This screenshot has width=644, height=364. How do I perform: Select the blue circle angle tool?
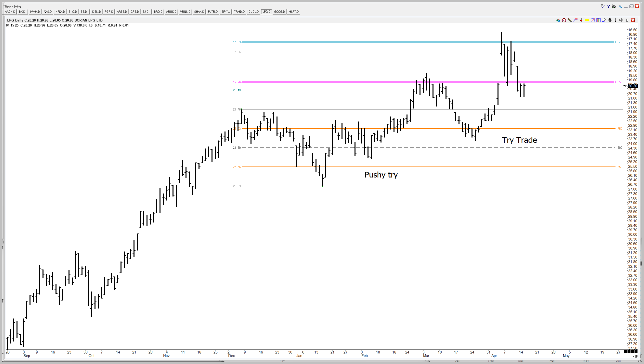click(x=593, y=20)
